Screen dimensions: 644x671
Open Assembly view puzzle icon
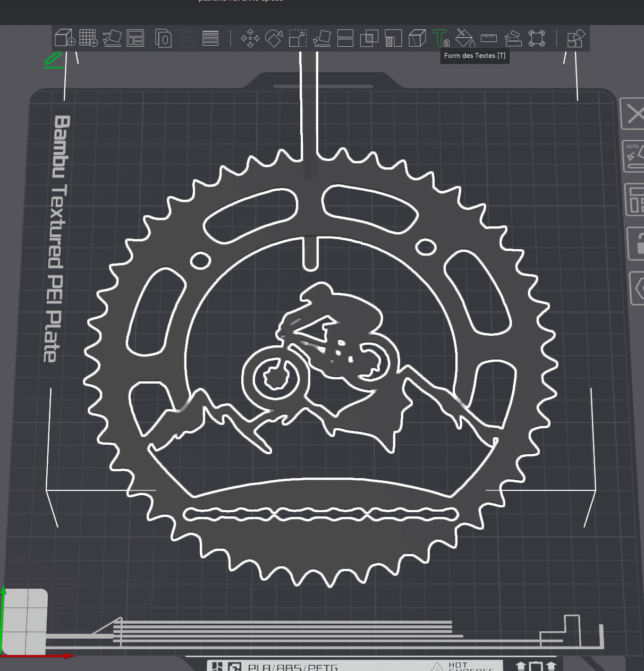(x=576, y=38)
